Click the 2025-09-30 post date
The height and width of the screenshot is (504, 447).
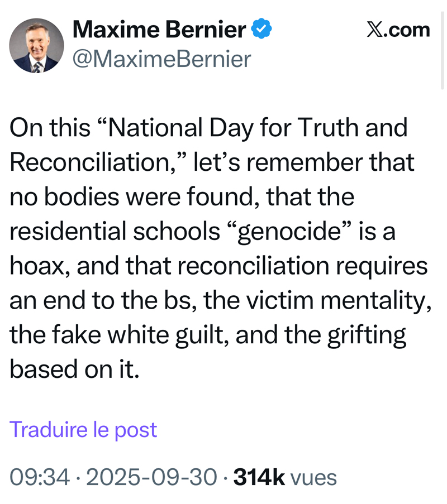(x=151, y=477)
